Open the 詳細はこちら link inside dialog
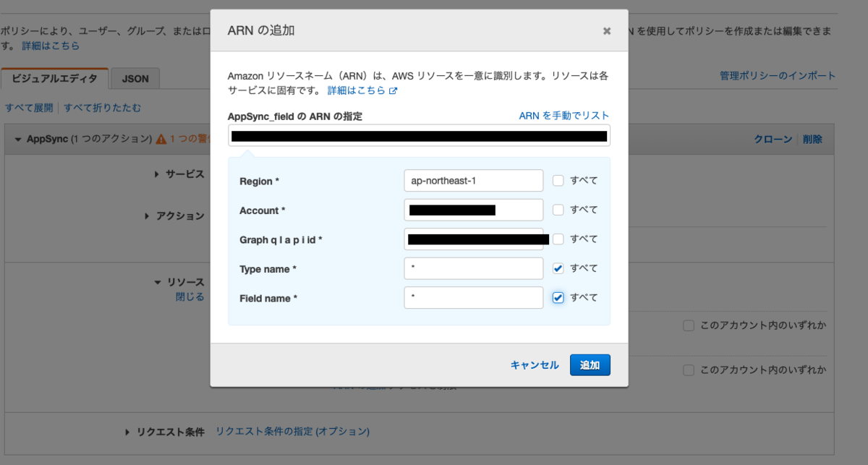The image size is (868, 465). pyautogui.click(x=357, y=91)
